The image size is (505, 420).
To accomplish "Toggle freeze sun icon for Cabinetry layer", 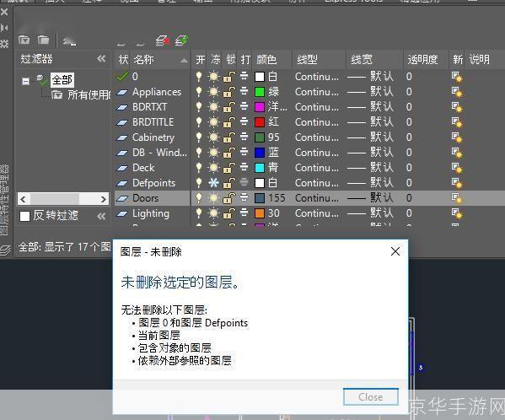I will coord(213,137).
